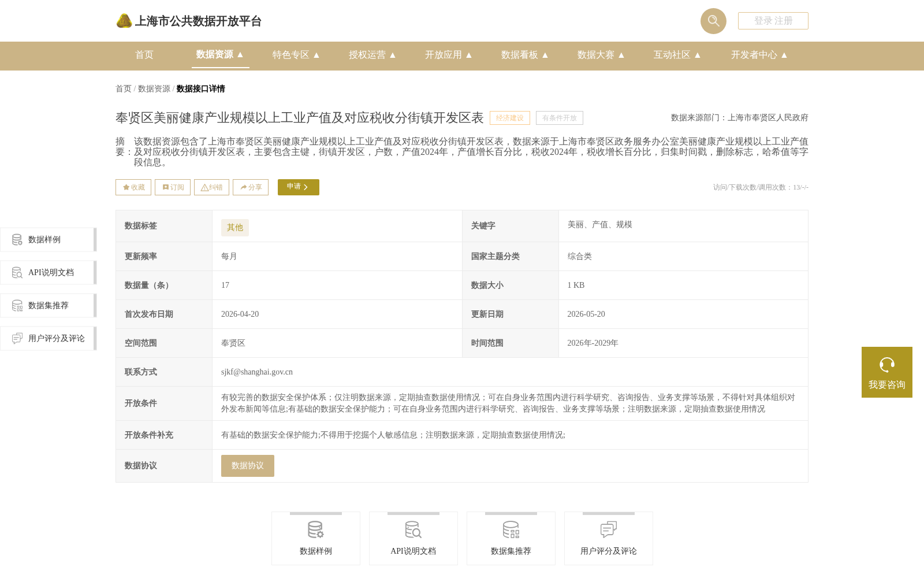Click the 我要咨询 text label
Viewport: 924px width, 578px height.
[887, 385]
